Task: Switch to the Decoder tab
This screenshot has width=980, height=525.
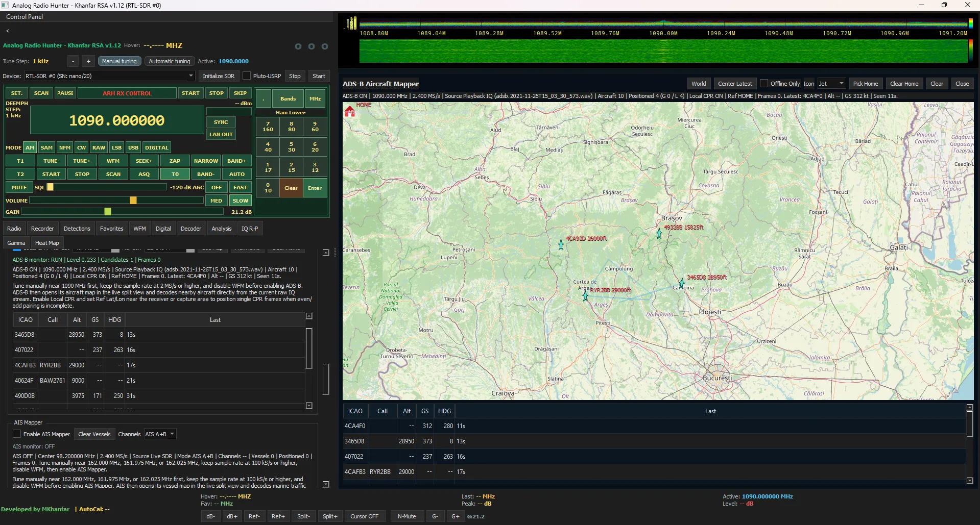Action: tap(191, 229)
